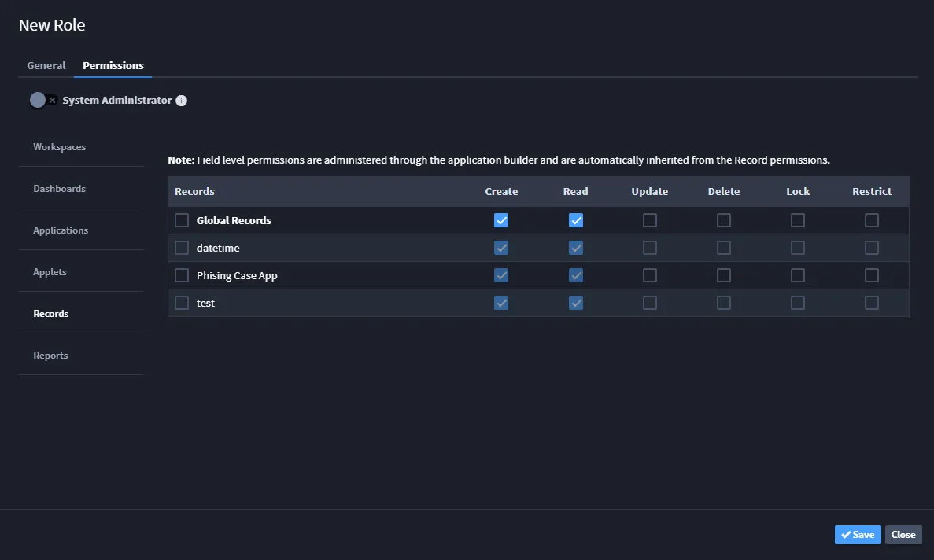Screen dimensions: 934x560
Task: Enable Delete for test
Action: click(x=724, y=303)
